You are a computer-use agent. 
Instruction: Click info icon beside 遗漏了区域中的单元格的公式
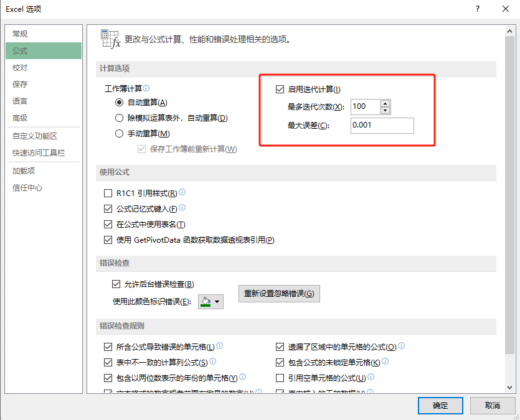tap(401, 346)
